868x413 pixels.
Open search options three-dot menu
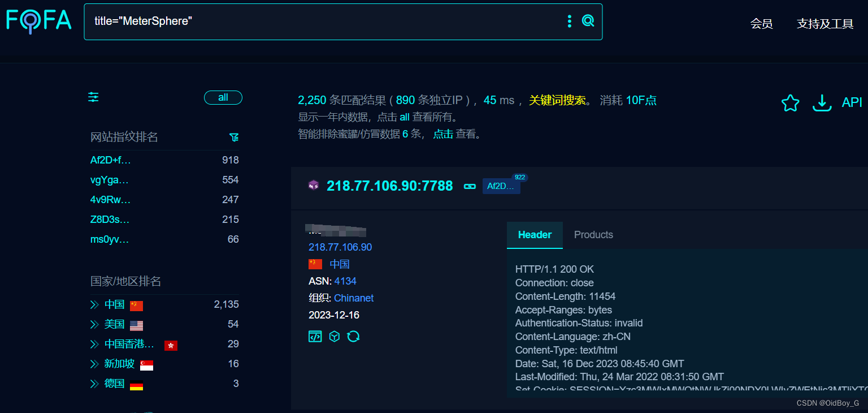[569, 21]
